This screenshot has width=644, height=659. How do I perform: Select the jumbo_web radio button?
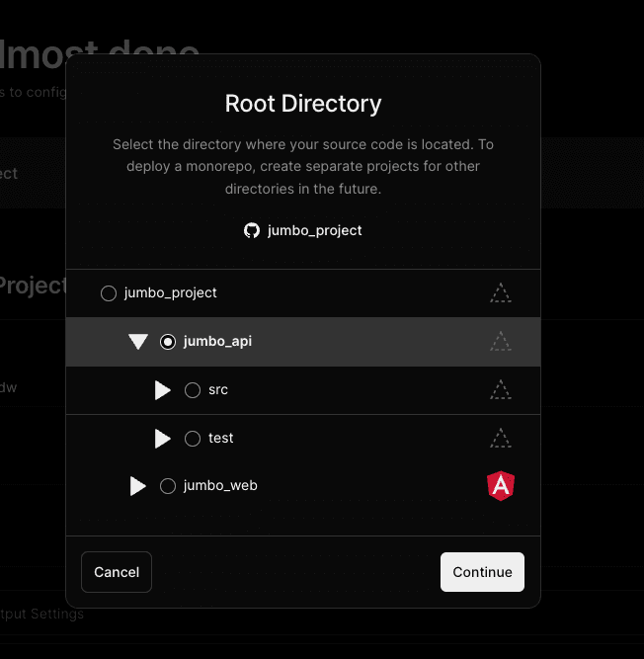168,486
